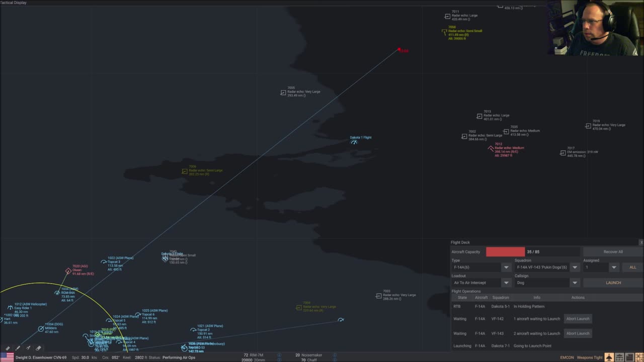
Task: Click the US flag nation icon
Action: [7, 357]
